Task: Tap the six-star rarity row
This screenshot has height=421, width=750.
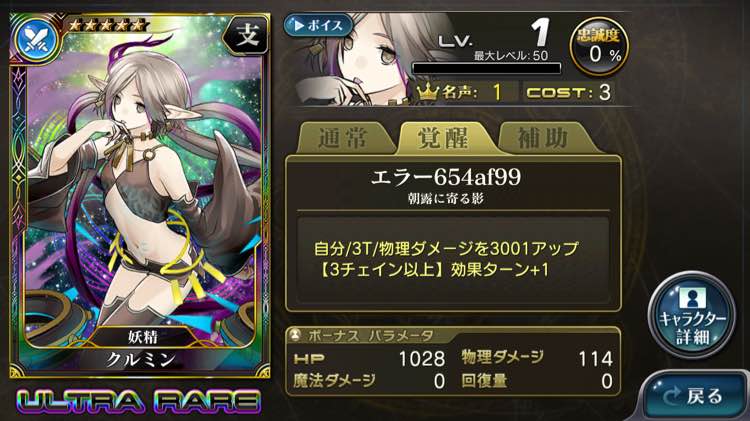Action: [106, 25]
